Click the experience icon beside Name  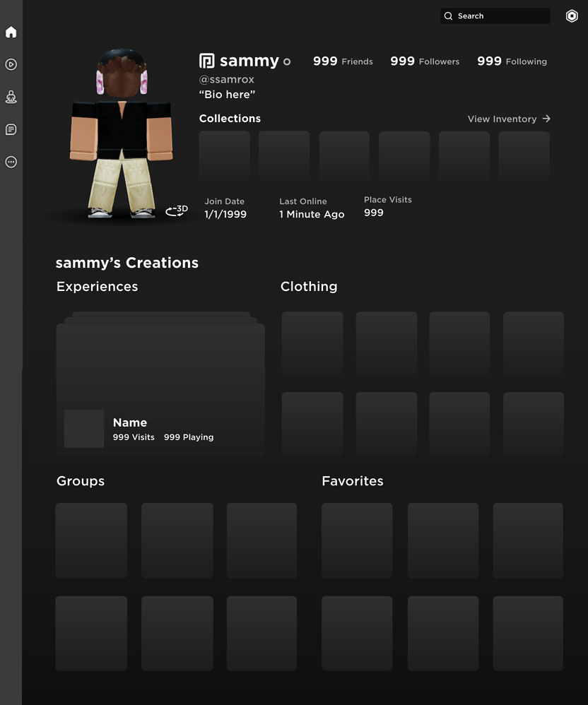[84, 429]
